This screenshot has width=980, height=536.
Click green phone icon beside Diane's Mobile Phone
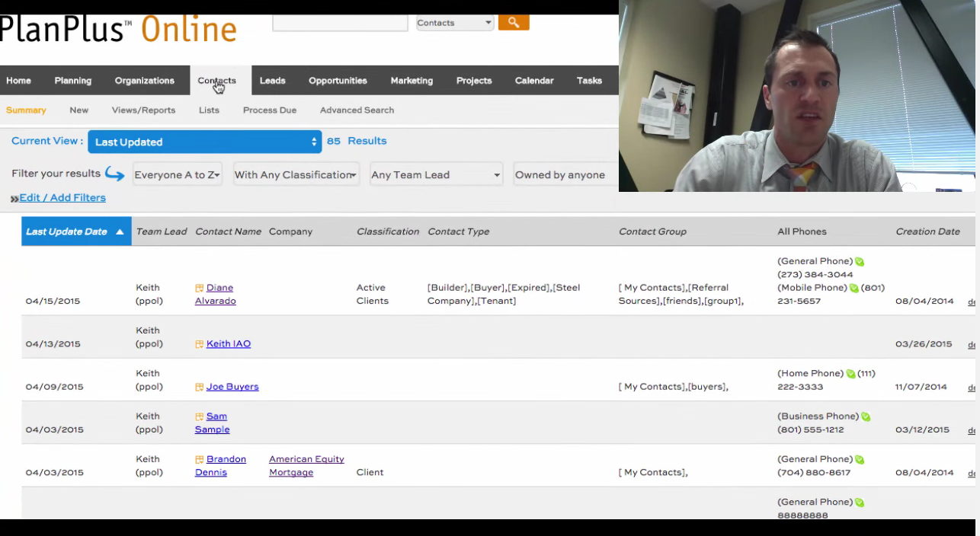[x=854, y=288]
